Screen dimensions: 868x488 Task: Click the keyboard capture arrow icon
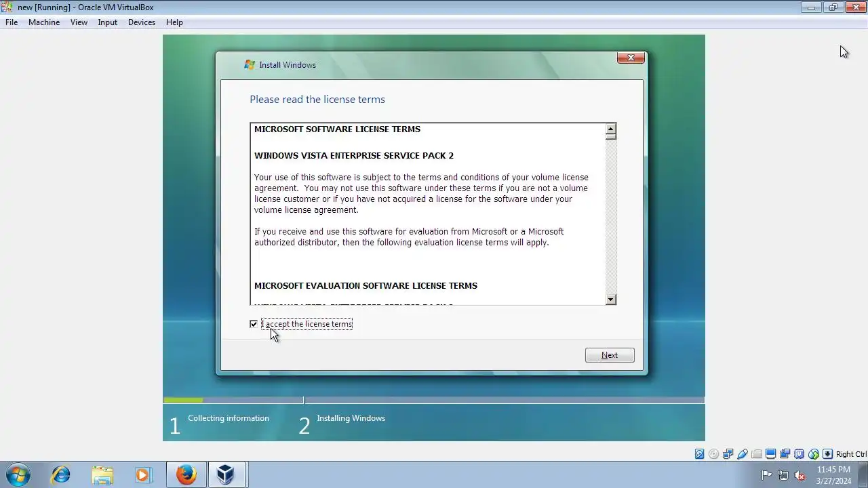[x=827, y=454]
